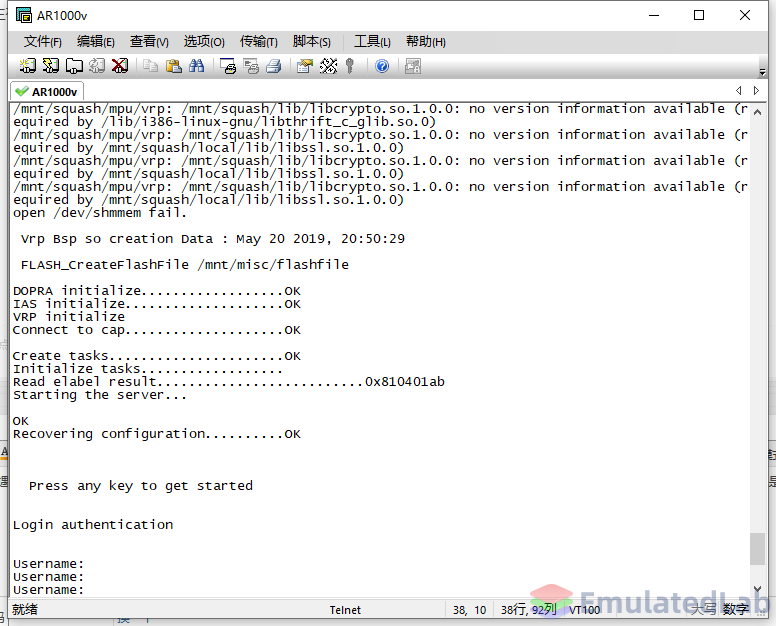Image resolution: width=776 pixels, height=626 pixels.
Task: Click the Print Screen toolbar icon
Action: point(228,66)
